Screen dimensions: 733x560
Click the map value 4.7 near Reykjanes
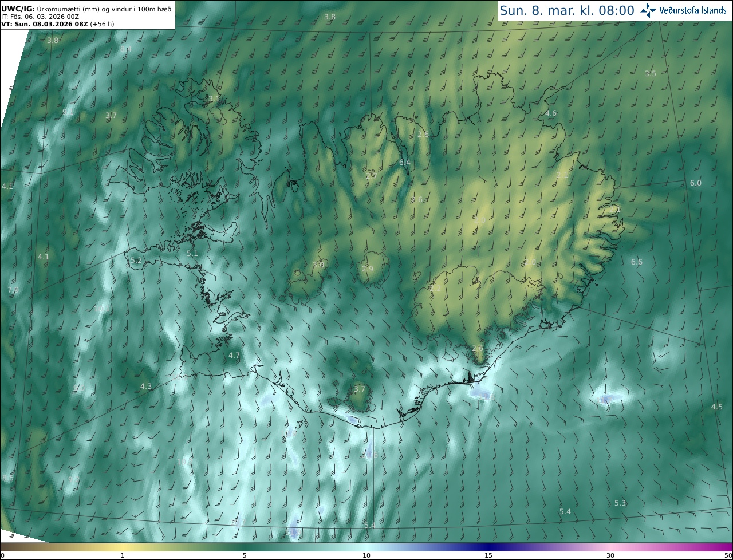click(x=234, y=355)
